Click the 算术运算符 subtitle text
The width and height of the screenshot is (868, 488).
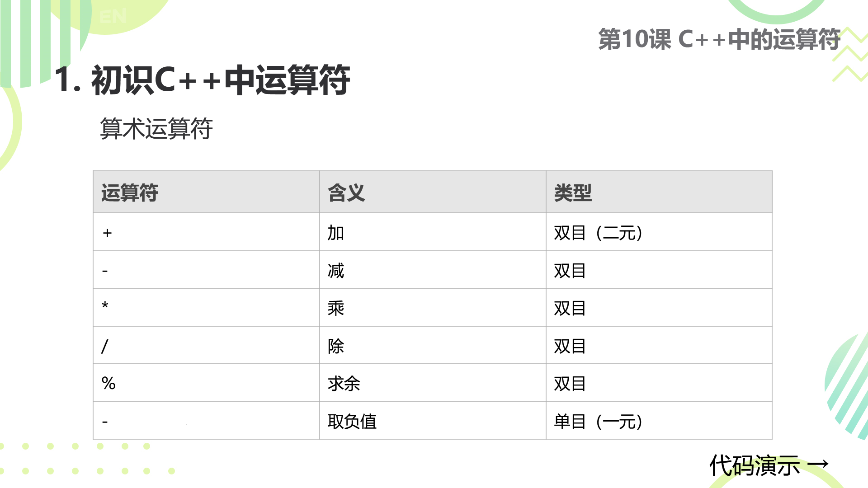click(x=156, y=129)
